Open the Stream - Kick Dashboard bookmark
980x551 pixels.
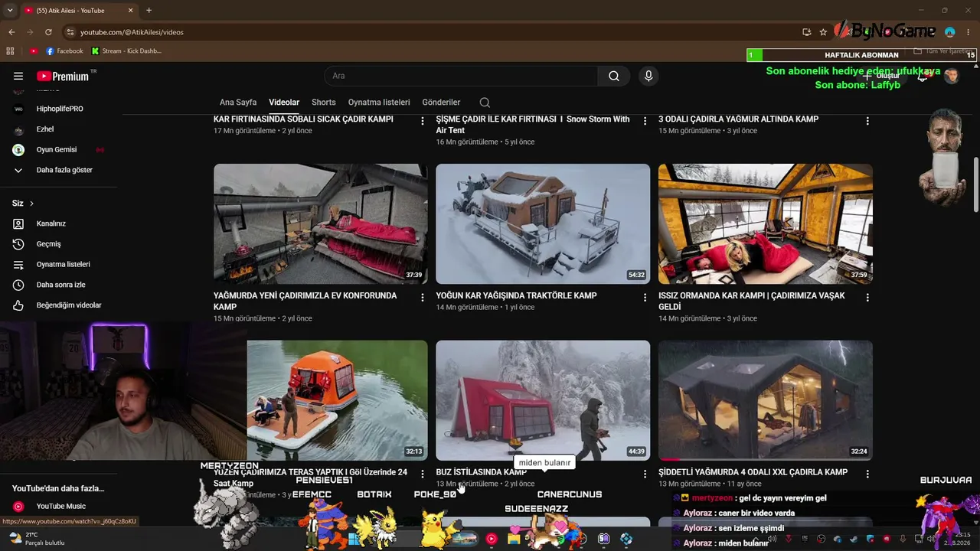127,51
